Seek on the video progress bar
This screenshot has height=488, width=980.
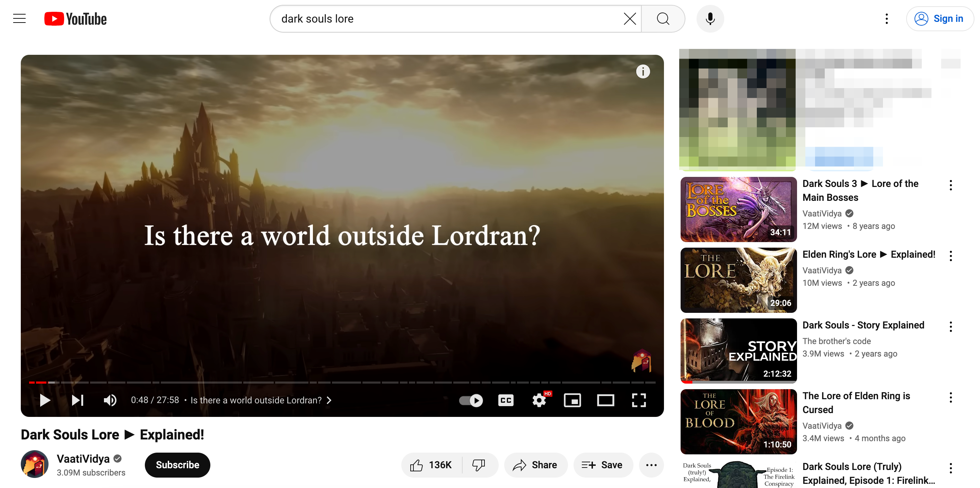(x=342, y=382)
